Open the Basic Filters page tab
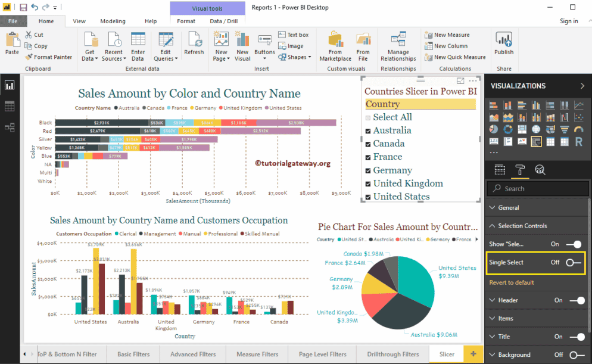Screen dimensions: 592x364 tap(132, 354)
